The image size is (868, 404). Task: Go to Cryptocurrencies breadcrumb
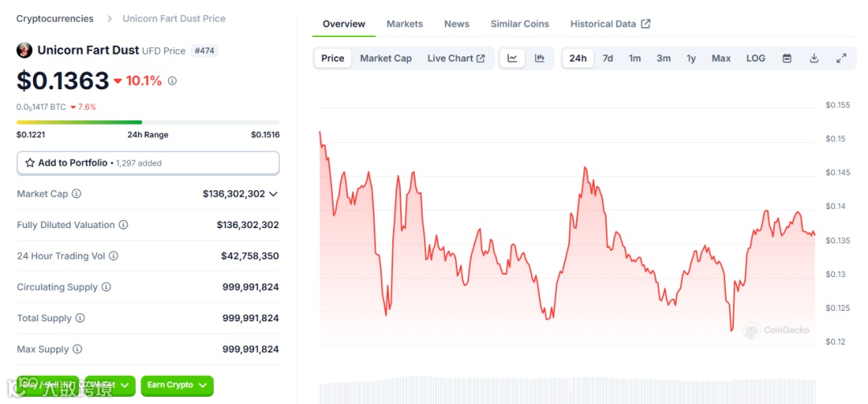55,18
